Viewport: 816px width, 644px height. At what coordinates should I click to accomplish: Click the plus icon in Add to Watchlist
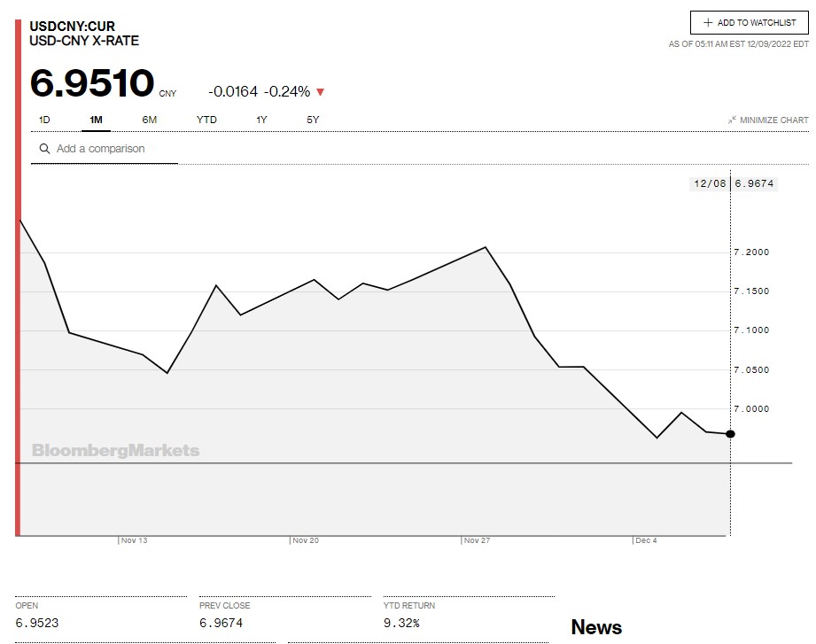(708, 23)
